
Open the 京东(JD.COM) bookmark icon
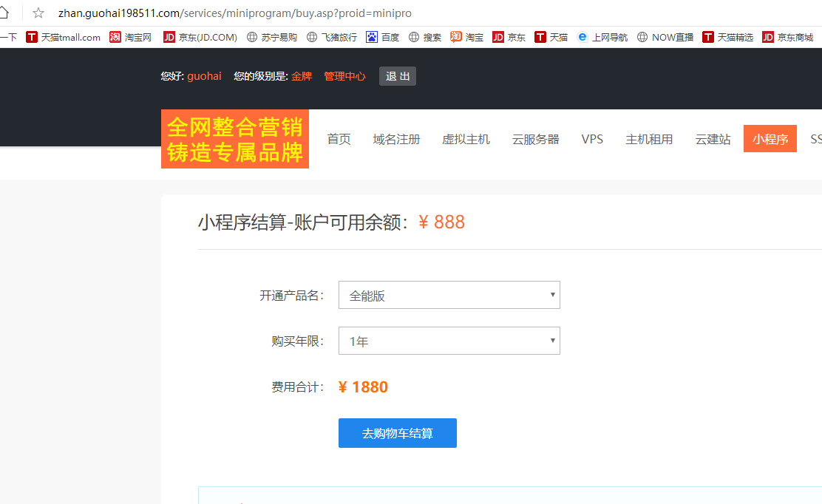(169, 36)
